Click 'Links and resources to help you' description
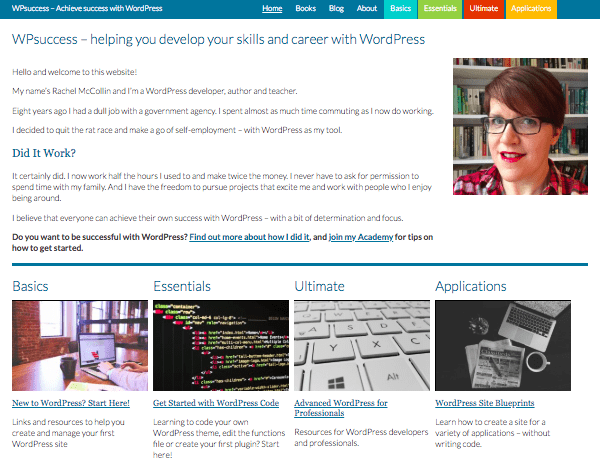Screen dimensions: 600x458 click(68, 433)
